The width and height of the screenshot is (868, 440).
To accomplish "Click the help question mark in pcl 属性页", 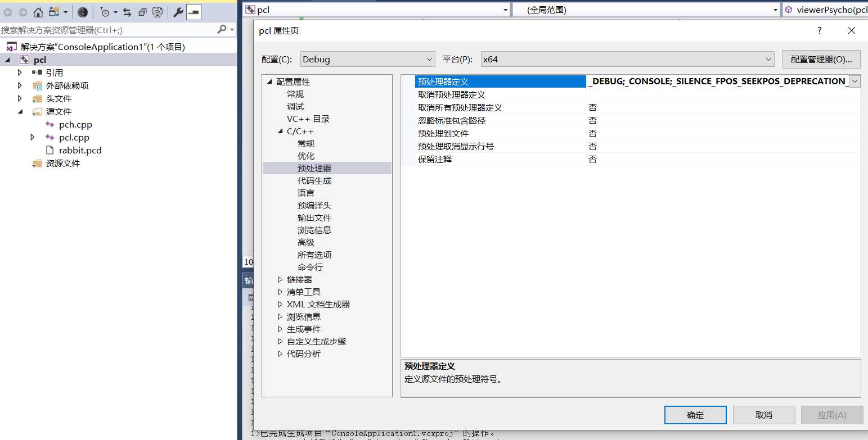I will click(820, 30).
